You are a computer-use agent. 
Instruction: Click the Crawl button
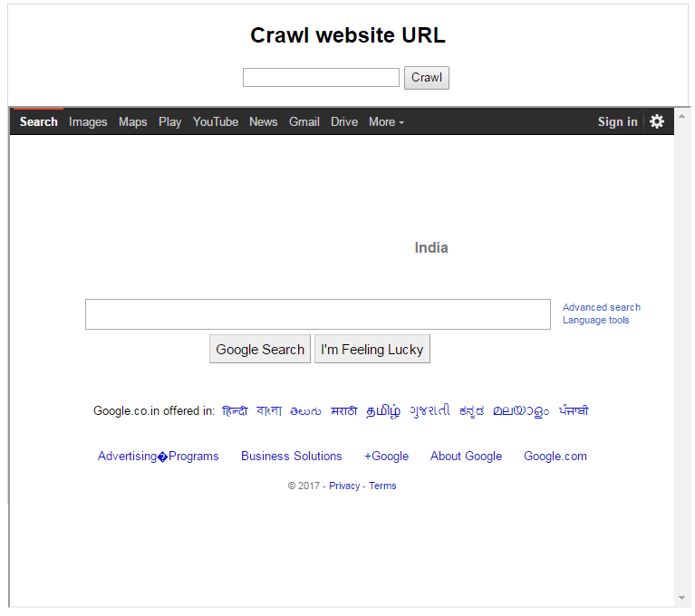point(427,78)
